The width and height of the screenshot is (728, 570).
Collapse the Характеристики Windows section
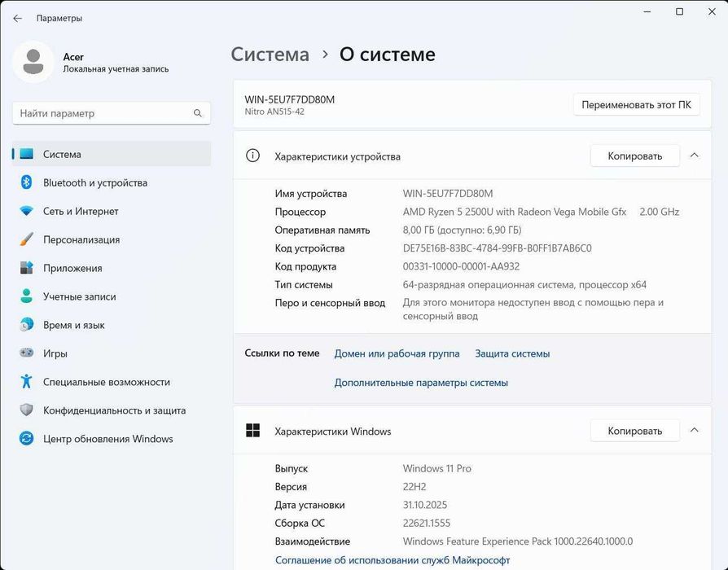point(694,431)
